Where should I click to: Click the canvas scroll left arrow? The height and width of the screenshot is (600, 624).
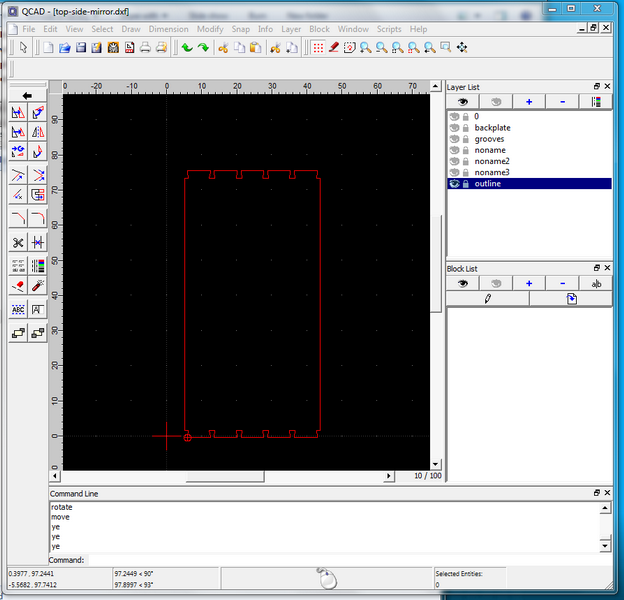[x=55, y=475]
